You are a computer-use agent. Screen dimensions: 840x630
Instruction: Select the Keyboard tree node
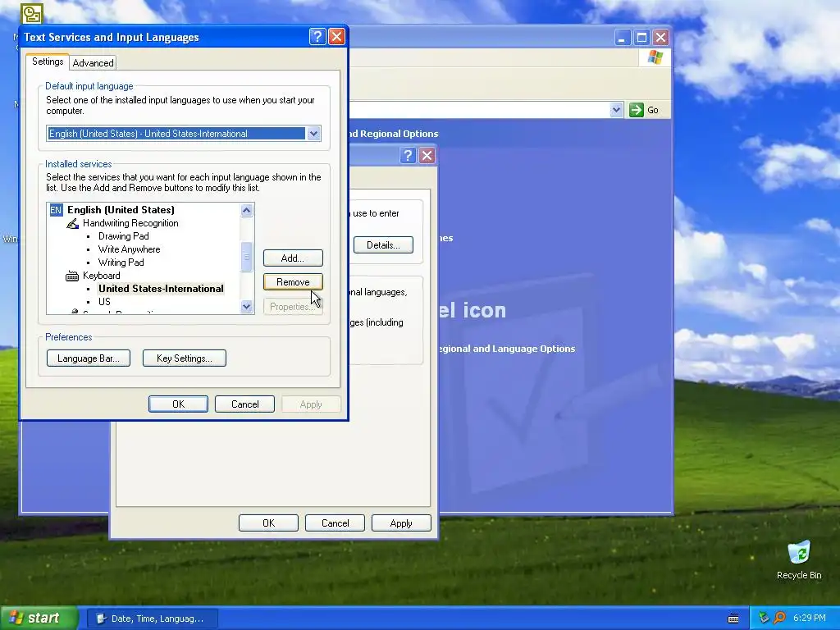click(x=101, y=276)
